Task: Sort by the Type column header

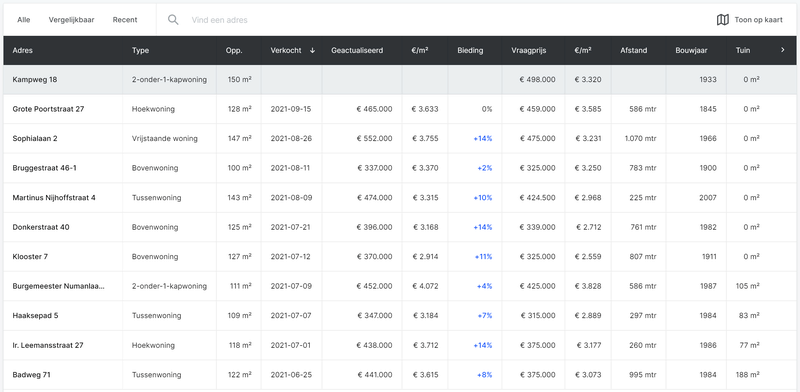Action: coord(140,50)
